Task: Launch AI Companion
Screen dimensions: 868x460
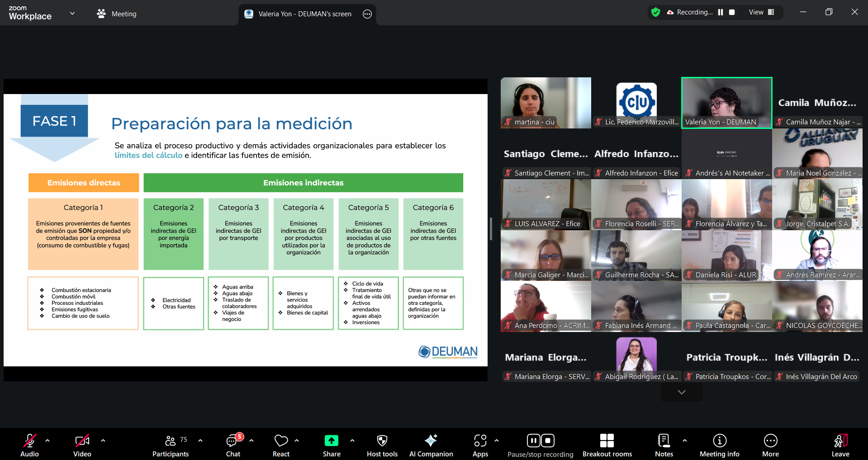Action: point(431,446)
